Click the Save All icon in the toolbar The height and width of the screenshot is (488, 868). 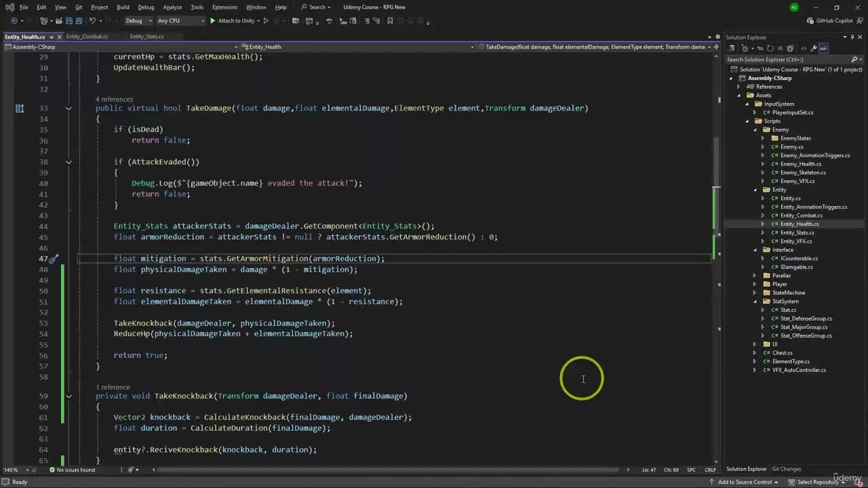click(x=79, y=21)
